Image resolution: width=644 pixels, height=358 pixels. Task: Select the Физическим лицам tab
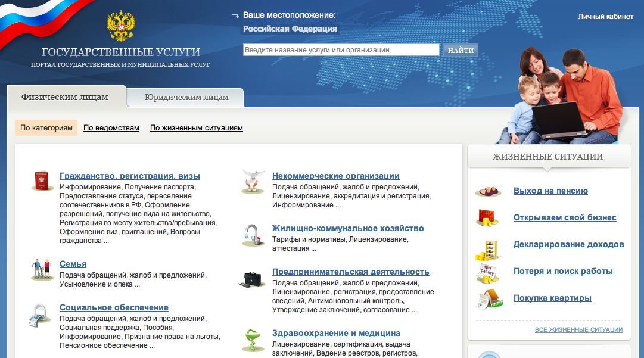65,97
